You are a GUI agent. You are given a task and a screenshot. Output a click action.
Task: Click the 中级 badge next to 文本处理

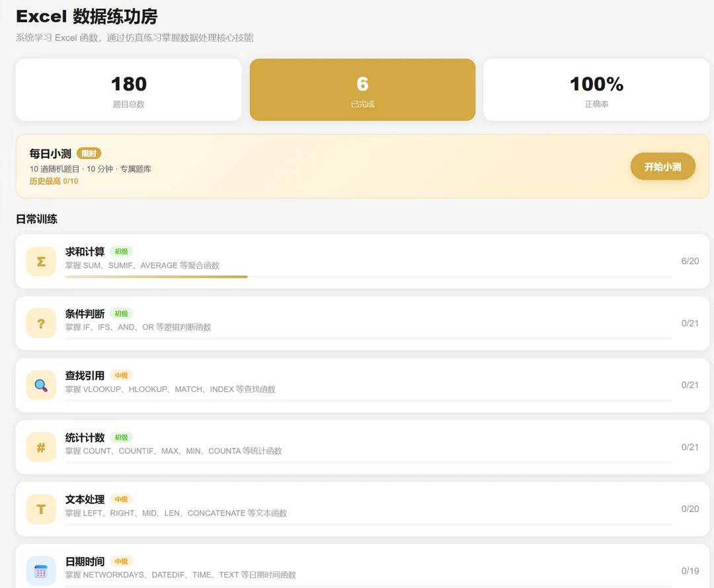point(121,499)
